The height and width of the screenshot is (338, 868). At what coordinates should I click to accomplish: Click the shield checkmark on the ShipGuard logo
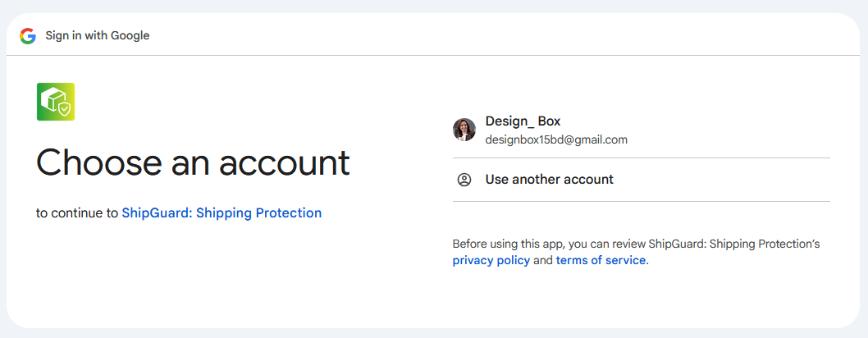click(x=64, y=108)
